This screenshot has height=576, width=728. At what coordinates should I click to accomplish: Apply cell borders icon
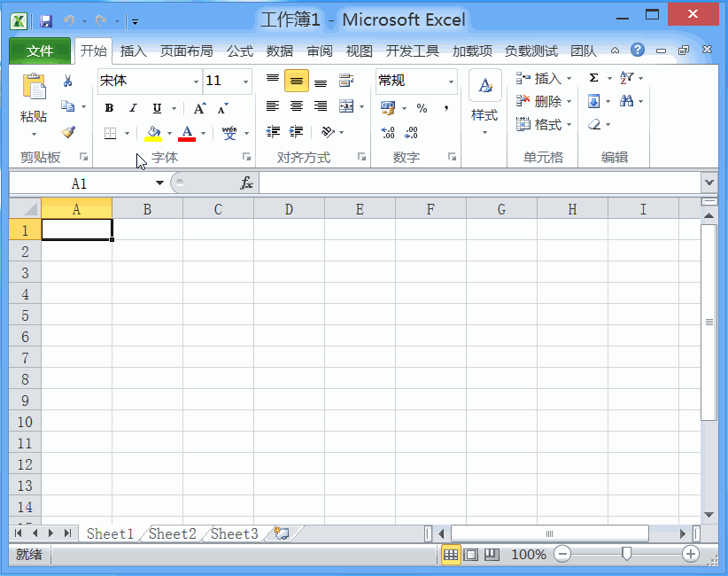click(110, 133)
